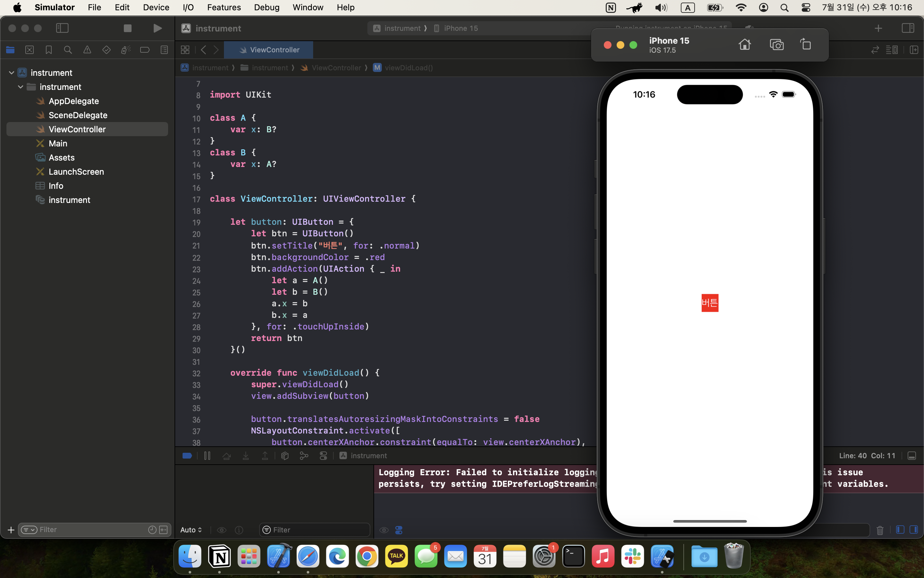
Task: Tap the red 버튼 button in simulator
Action: click(x=710, y=303)
